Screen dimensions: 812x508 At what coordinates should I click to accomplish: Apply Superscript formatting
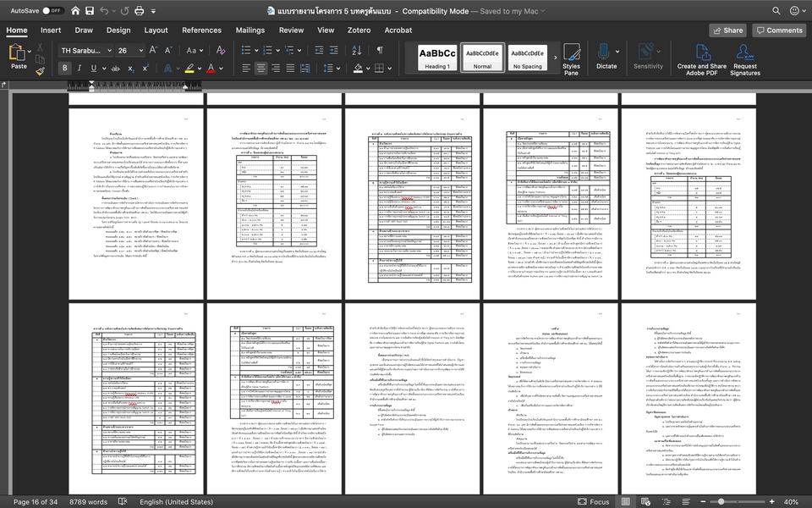145,68
